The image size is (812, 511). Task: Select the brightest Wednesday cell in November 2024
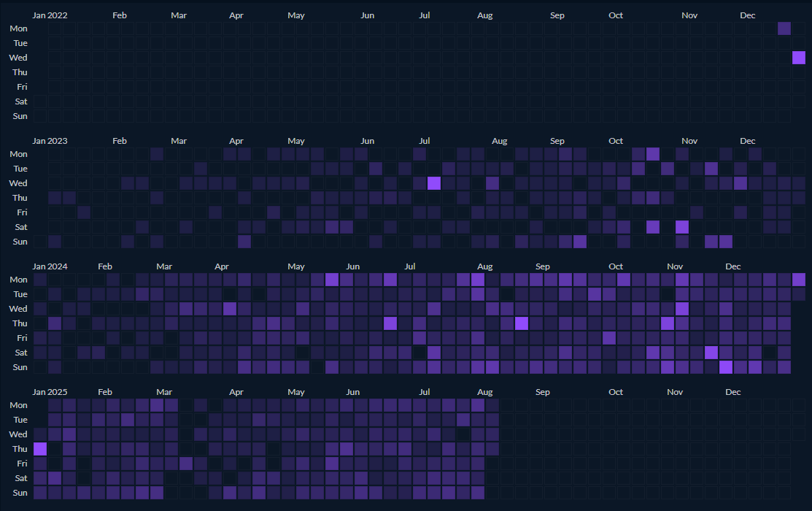coord(682,309)
